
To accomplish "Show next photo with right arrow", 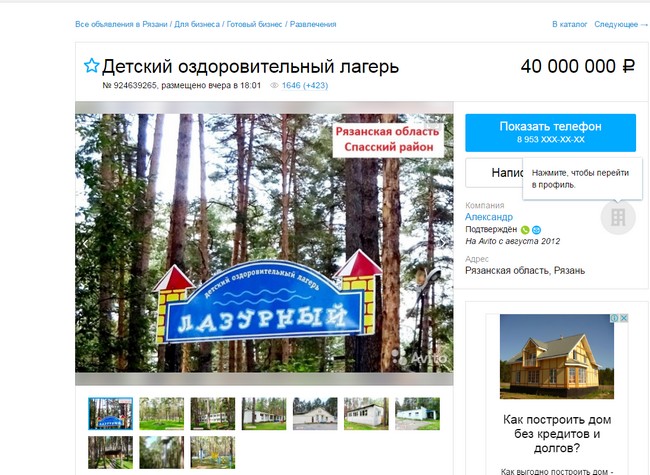I will (x=444, y=243).
